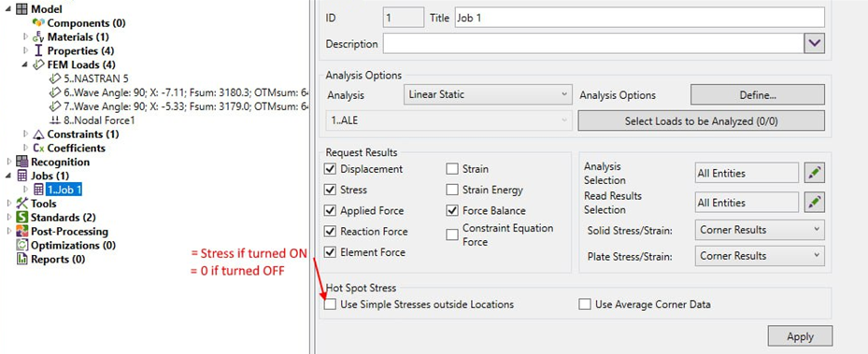Enable Use Average Corner Data

click(x=585, y=304)
